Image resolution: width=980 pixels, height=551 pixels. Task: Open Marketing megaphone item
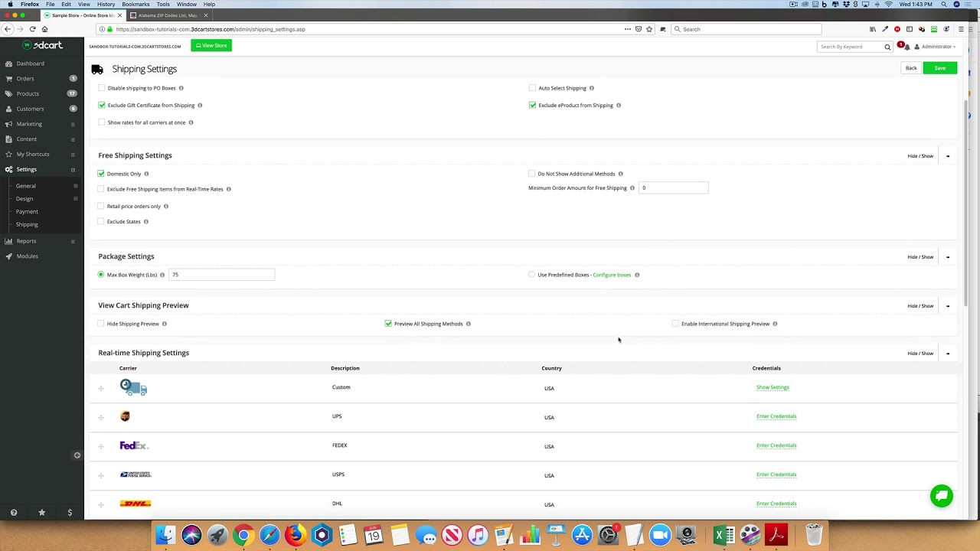[x=29, y=124]
